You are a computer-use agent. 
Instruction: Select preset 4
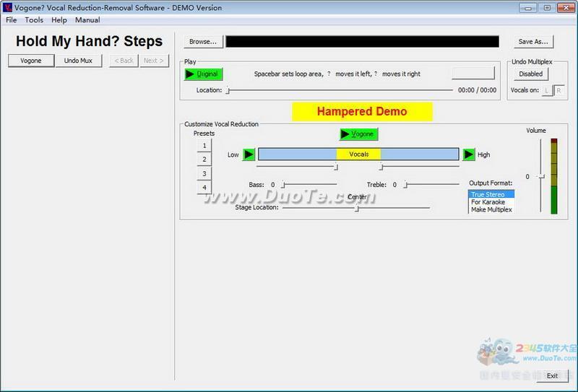pyautogui.click(x=204, y=188)
